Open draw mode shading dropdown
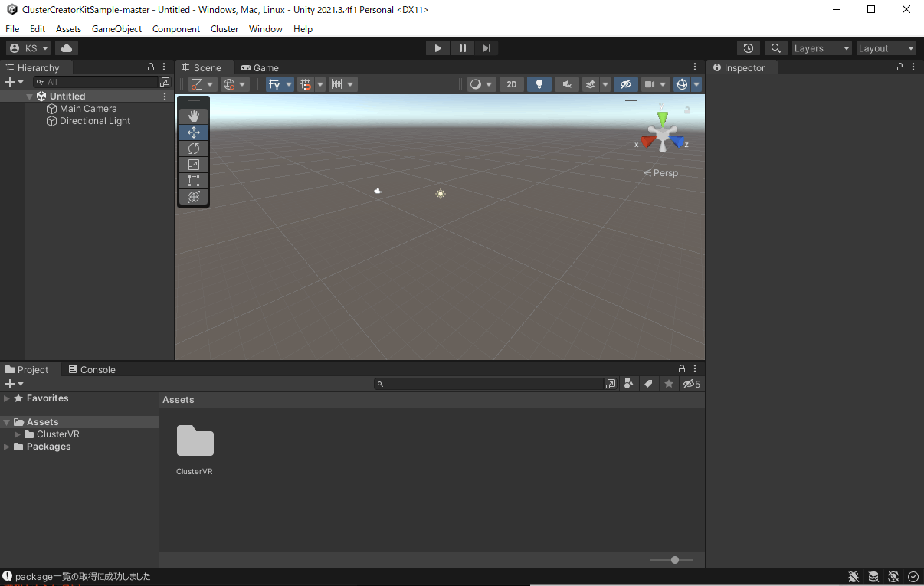This screenshot has width=924, height=586. click(482, 84)
